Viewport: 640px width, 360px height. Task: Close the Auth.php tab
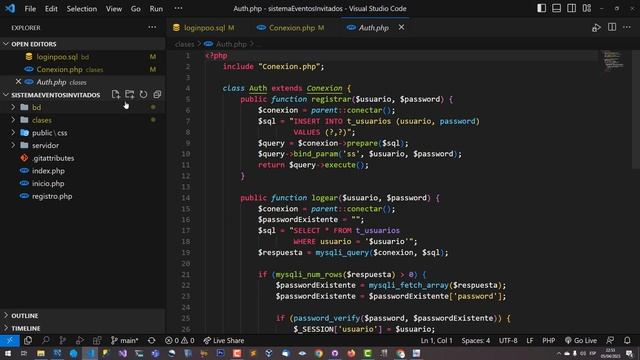(401, 27)
